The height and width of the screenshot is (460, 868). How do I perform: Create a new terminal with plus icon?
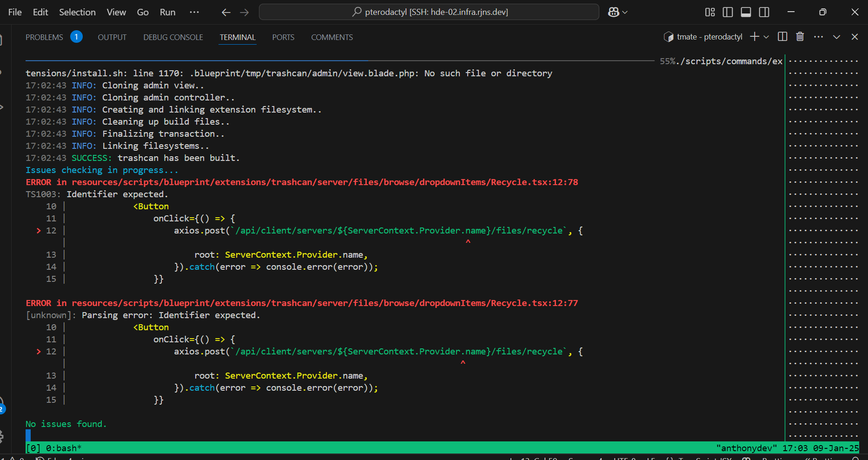(x=755, y=37)
